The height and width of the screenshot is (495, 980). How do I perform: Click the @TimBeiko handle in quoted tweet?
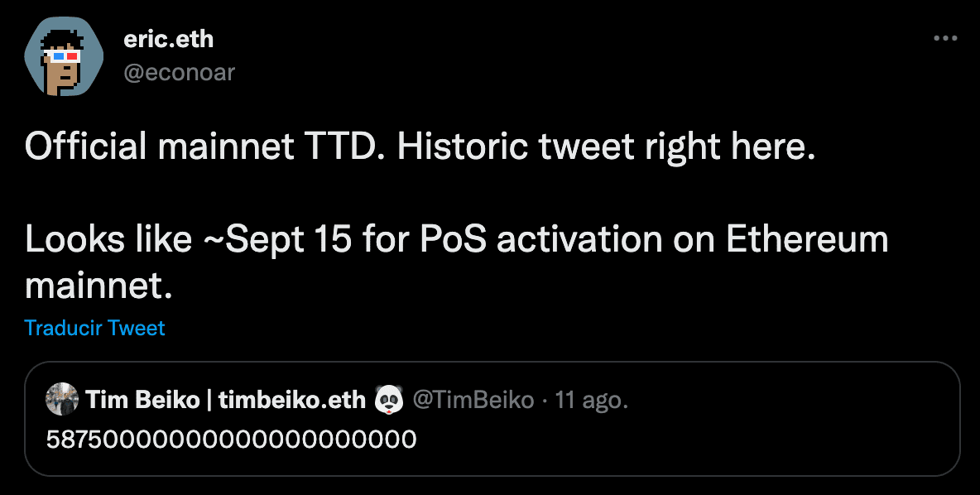473,401
